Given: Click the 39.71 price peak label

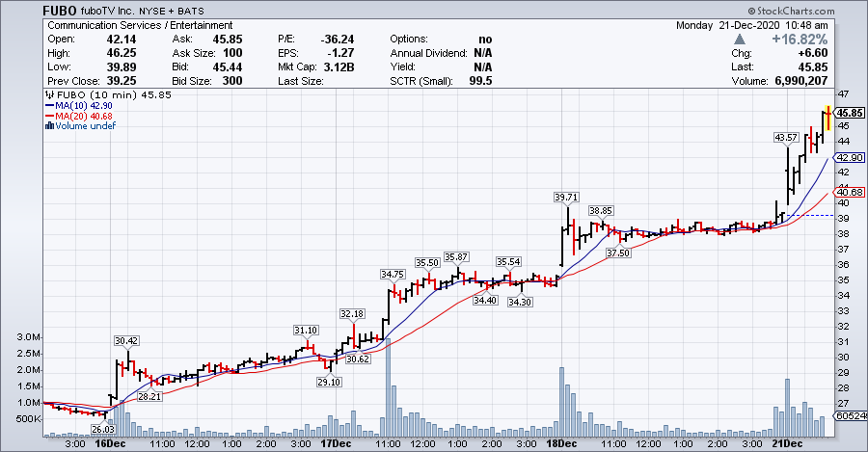Looking at the screenshot, I should pos(566,197).
